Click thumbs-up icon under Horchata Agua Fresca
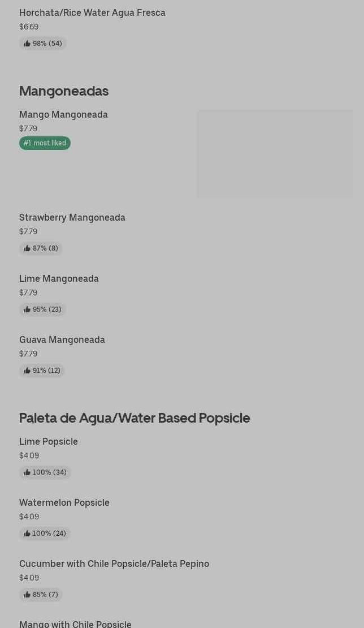 click(x=27, y=44)
